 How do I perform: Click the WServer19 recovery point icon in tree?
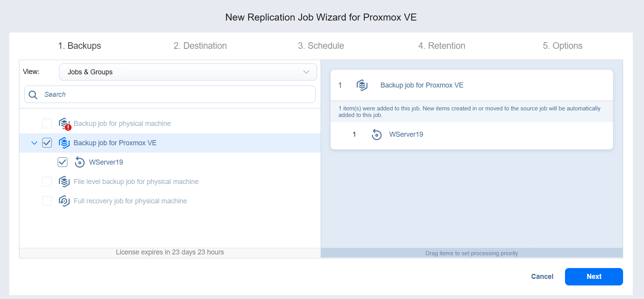(80, 162)
